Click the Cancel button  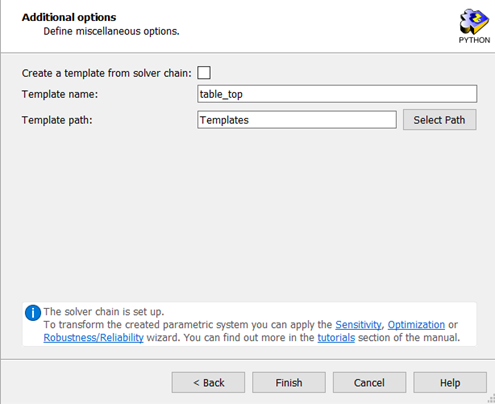[x=369, y=382]
